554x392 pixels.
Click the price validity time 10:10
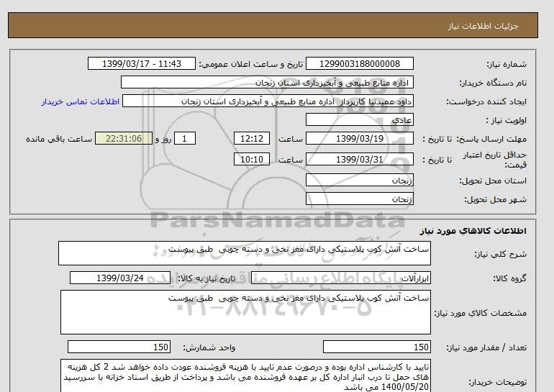point(252,159)
